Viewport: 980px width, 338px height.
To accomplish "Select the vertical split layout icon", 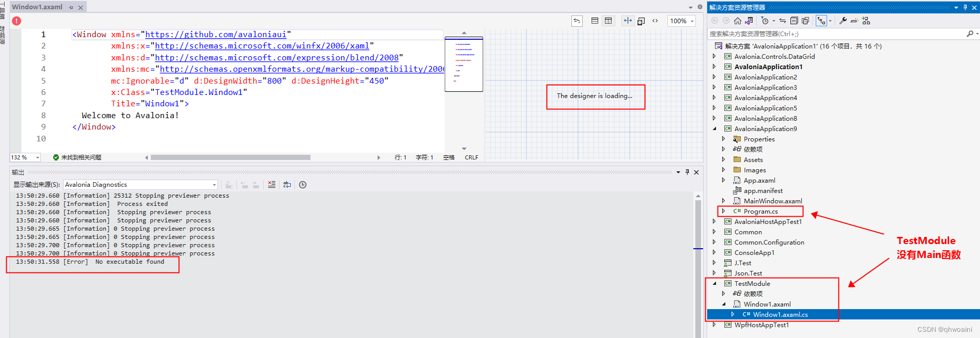I will coord(609,21).
